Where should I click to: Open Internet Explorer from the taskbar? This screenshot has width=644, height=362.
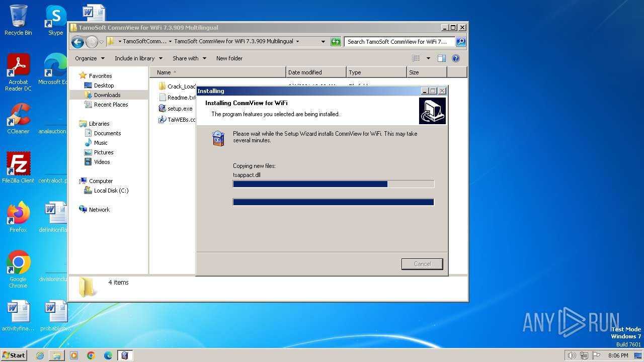coord(40,355)
